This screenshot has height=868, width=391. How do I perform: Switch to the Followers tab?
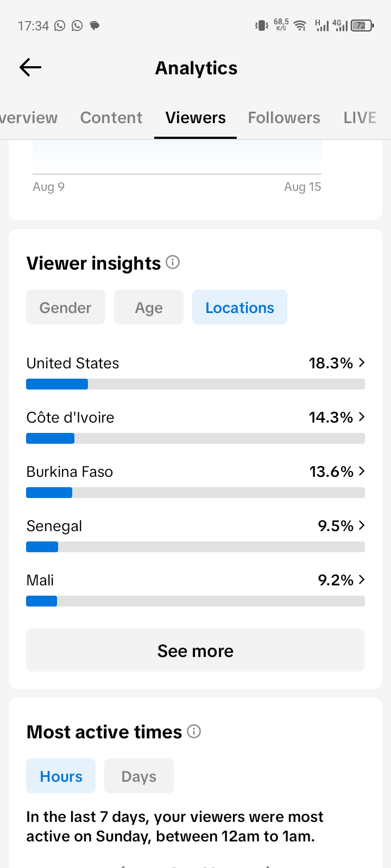tap(284, 118)
